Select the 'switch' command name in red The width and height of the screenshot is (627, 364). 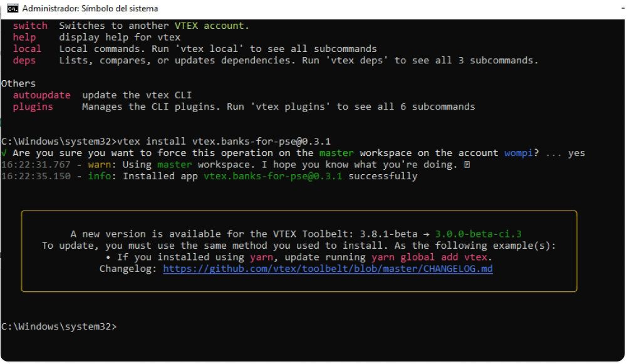[30, 26]
